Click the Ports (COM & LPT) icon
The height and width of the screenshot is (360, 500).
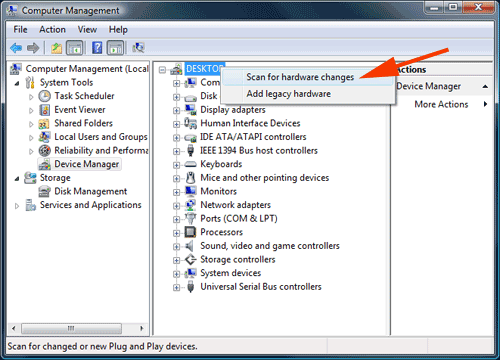coord(191,219)
